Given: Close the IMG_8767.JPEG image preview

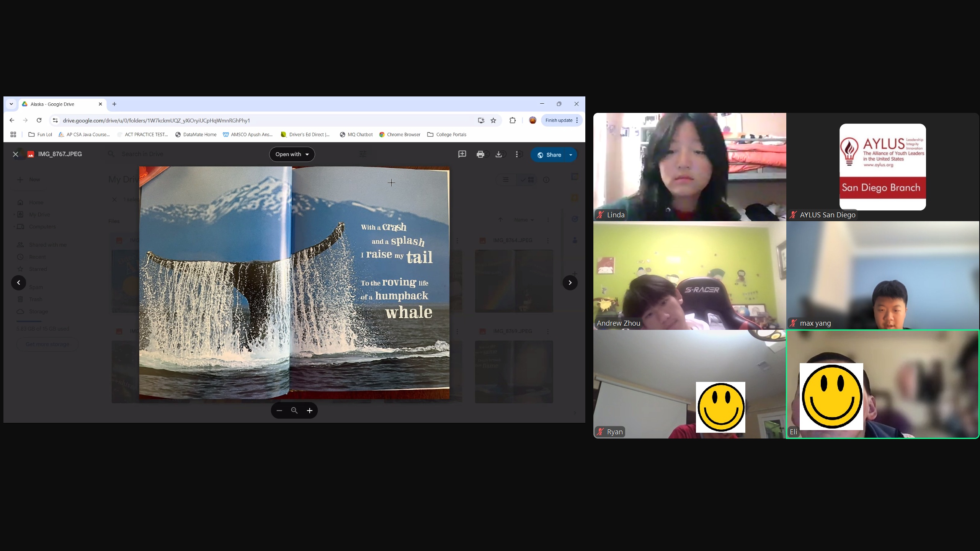Looking at the screenshot, I should (x=15, y=154).
